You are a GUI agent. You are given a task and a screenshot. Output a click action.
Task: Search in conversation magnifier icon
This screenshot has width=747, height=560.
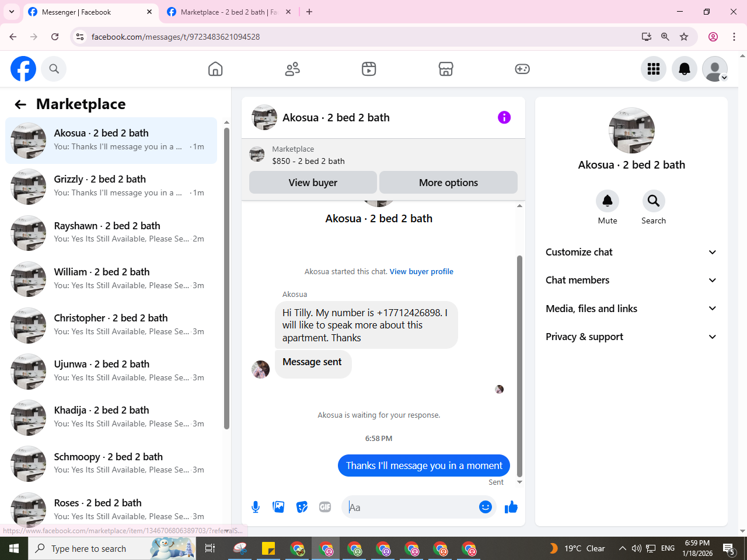coord(654,201)
